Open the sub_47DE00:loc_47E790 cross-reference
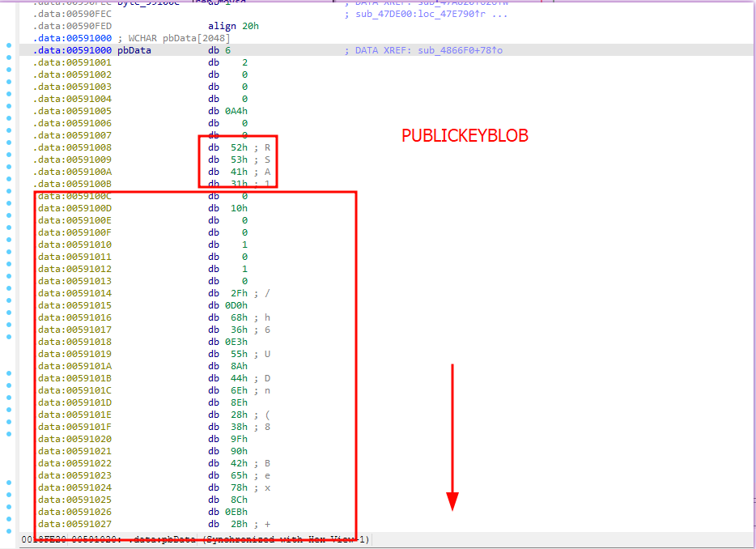 click(x=420, y=14)
